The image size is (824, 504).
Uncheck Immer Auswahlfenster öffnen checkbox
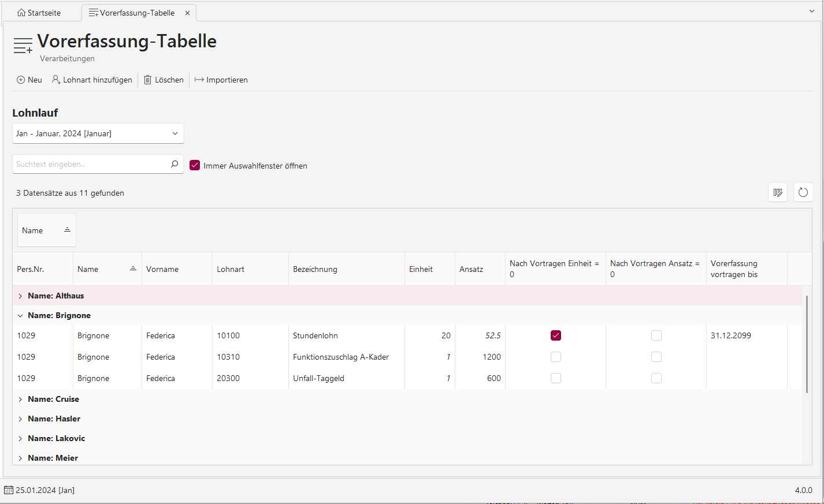pyautogui.click(x=195, y=166)
